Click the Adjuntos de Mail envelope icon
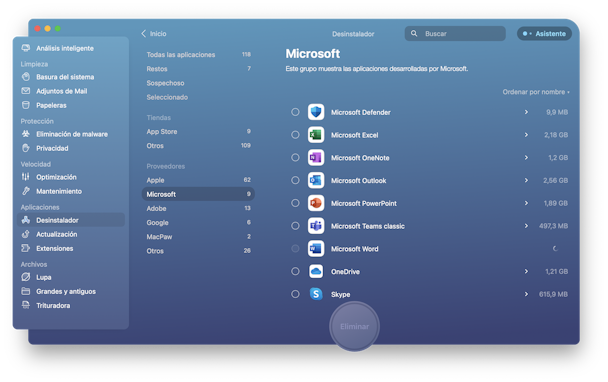Screen dimensions: 608x382 (x=26, y=91)
